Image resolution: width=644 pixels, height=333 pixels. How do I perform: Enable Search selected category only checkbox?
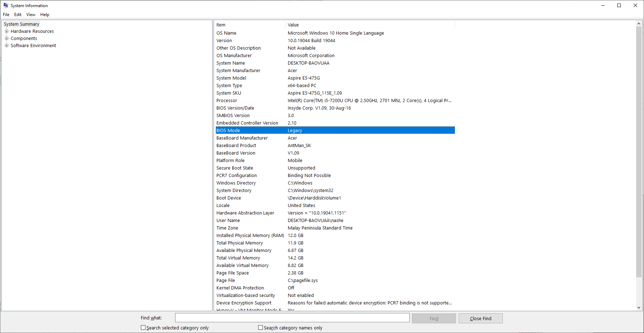tap(143, 328)
